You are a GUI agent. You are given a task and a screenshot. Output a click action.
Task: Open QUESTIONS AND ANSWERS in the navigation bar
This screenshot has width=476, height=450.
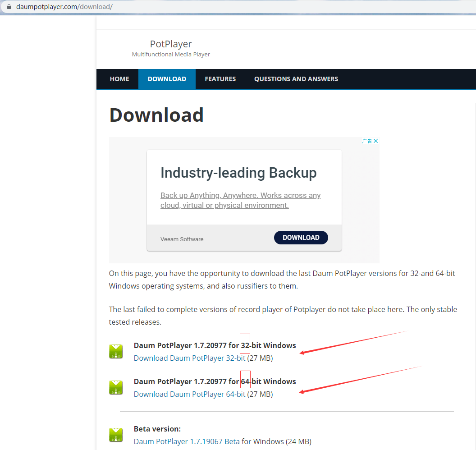(x=296, y=79)
